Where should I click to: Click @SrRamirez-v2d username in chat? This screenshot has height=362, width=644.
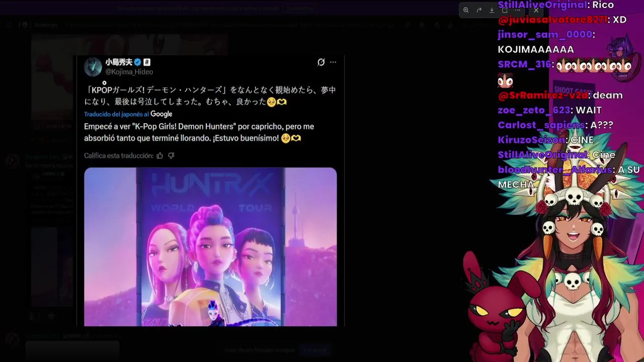pyautogui.click(x=543, y=95)
